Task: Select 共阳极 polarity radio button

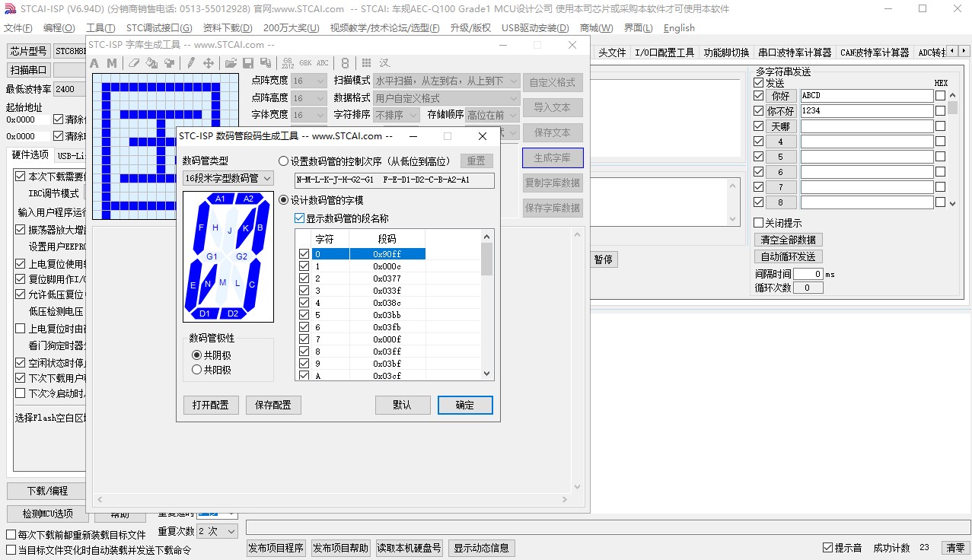Action: [212, 370]
